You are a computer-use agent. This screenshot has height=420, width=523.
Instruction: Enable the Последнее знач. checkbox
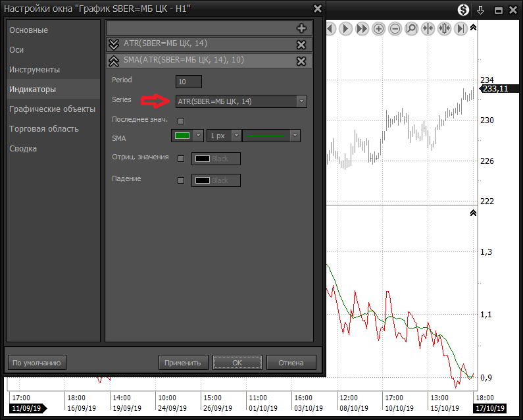(181, 120)
